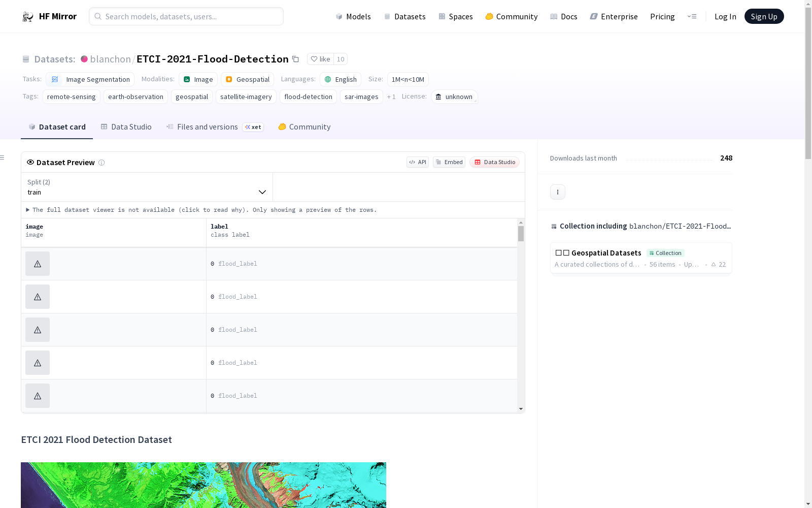Image resolution: width=812 pixels, height=508 pixels.
Task: Open blanchon's profile link
Action: (x=111, y=59)
